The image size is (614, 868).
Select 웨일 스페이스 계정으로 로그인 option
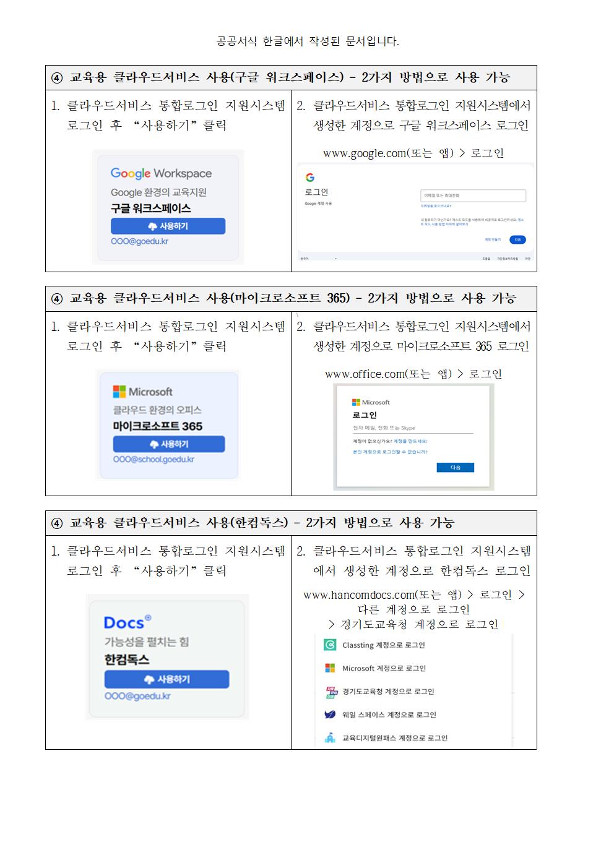[x=380, y=715]
